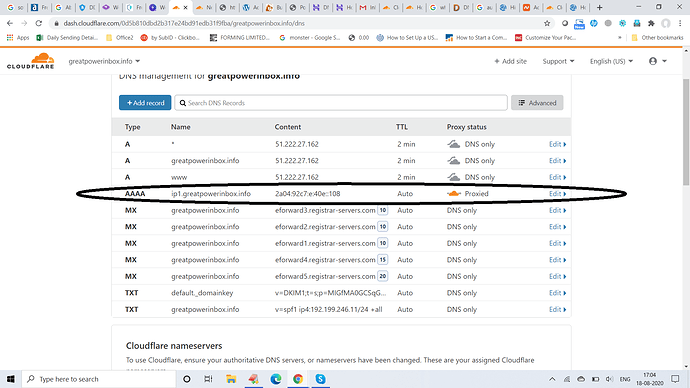Click the browser back arrow
Image resolution: width=690 pixels, height=388 pixels.
[x=10, y=23]
